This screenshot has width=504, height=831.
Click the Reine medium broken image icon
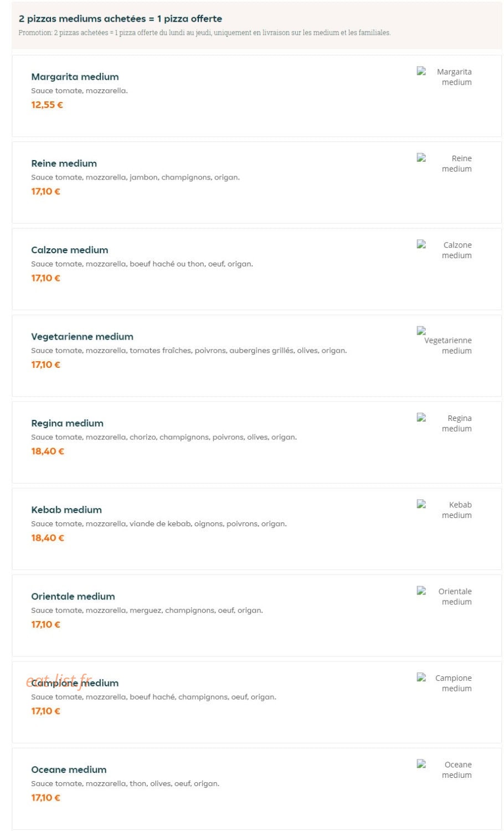(421, 157)
